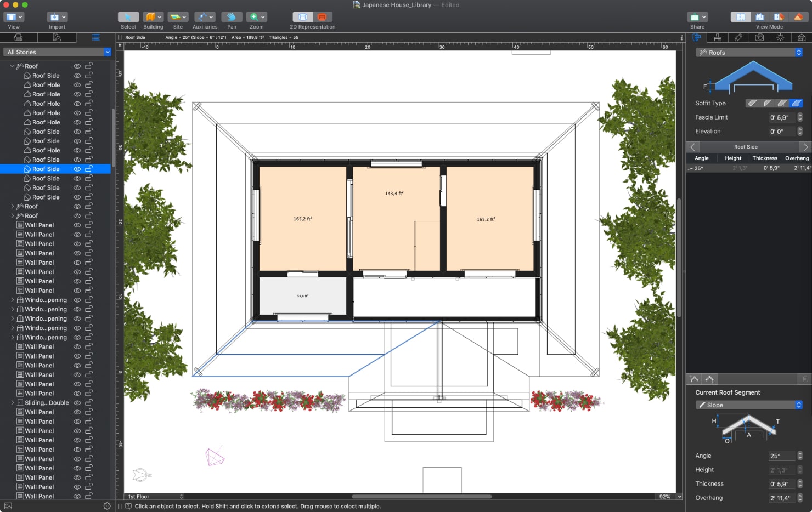Open the Roofs object type dropdown
Image resolution: width=812 pixels, height=512 pixels.
pyautogui.click(x=749, y=53)
